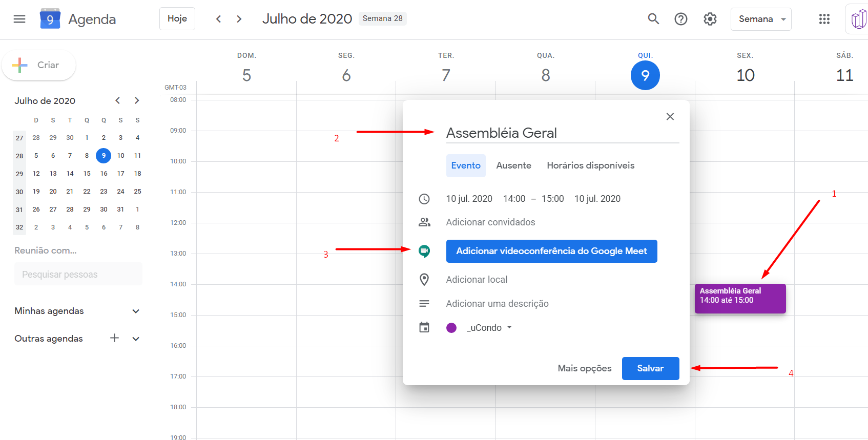Open the settings gear menu
Screen dimensions: 868x440
(710, 19)
